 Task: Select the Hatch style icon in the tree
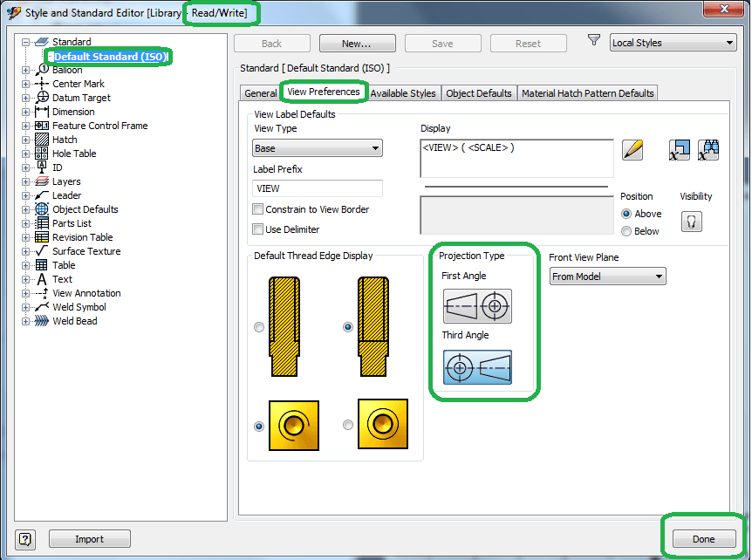[x=40, y=140]
